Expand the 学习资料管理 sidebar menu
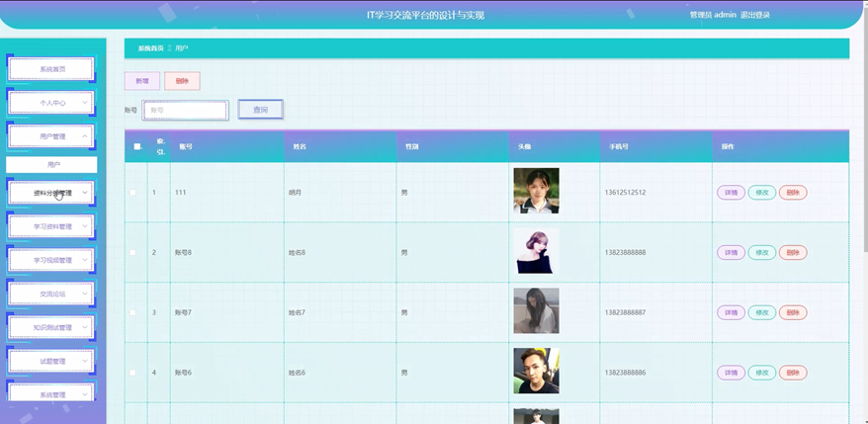Image resolution: width=868 pixels, height=424 pixels. tap(51, 226)
